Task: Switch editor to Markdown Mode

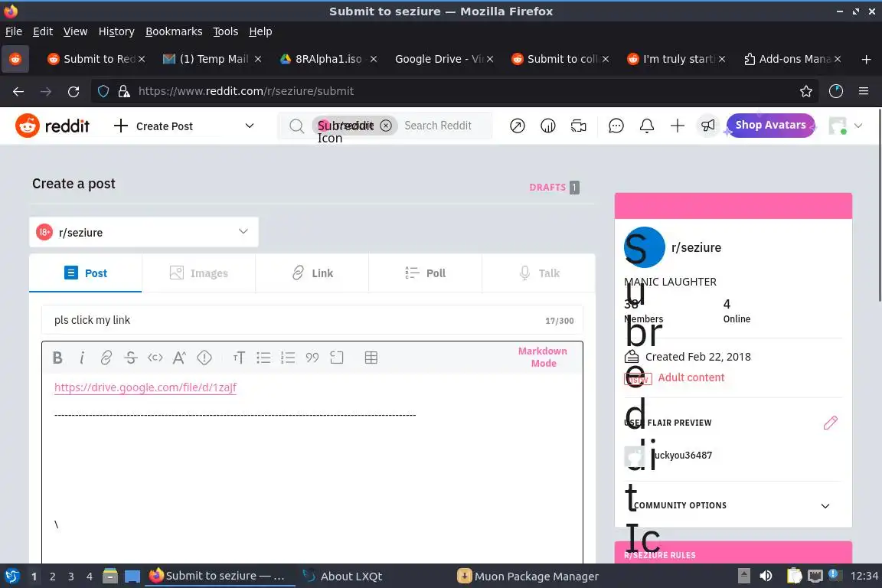Action: coord(543,358)
